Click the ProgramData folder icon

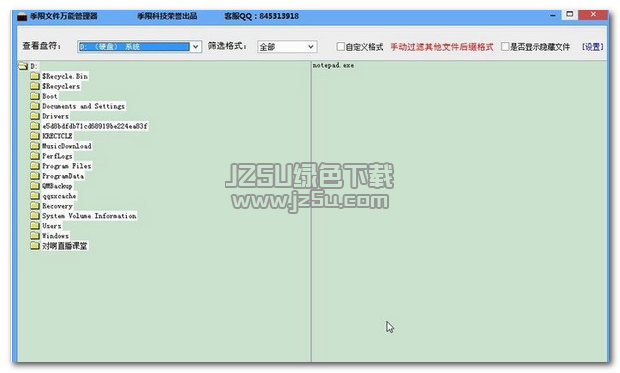(x=35, y=176)
